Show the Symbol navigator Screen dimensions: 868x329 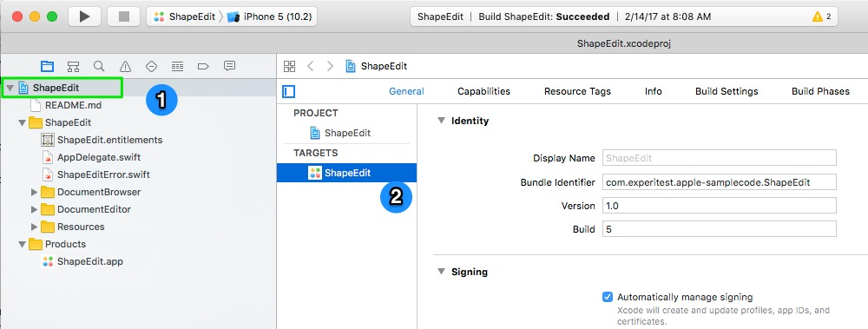[73, 67]
